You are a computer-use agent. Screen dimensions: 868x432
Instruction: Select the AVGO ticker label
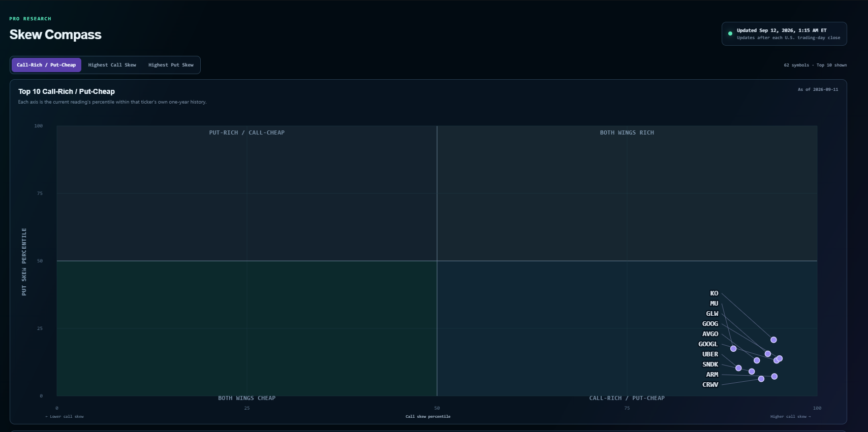(710, 334)
